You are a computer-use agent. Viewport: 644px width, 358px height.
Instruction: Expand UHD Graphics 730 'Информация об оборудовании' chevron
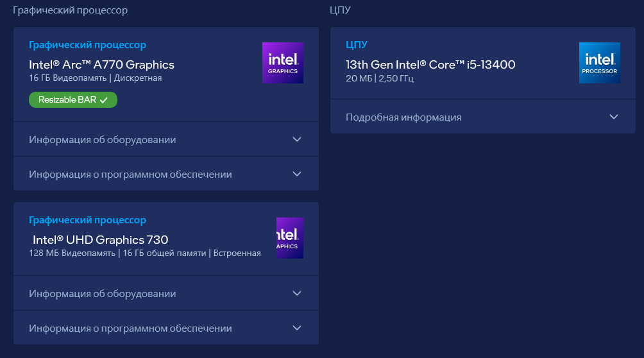click(x=297, y=293)
